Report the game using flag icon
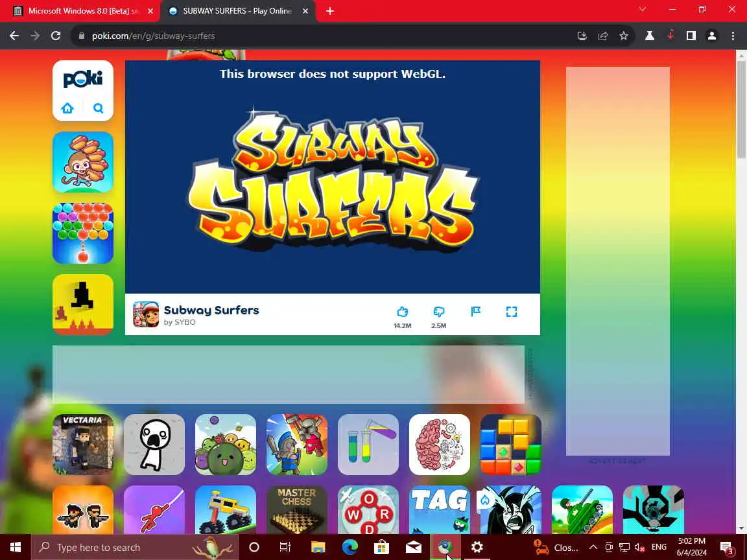 coord(475,311)
